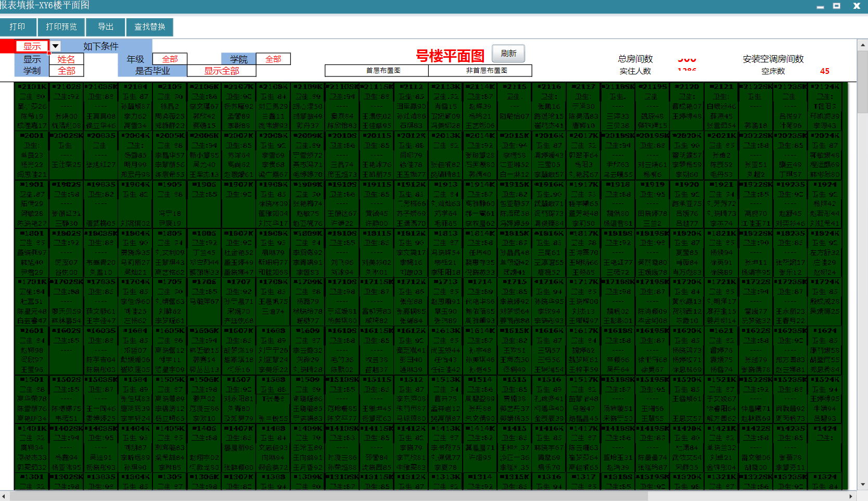Screen dimensions: 868x501
Task: Open the 首层布置图 layout link
Action: (377, 70)
